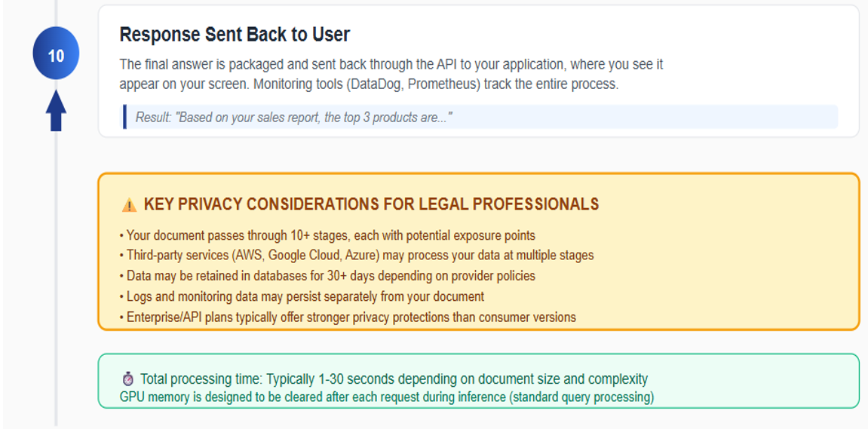868x429 pixels.
Task: Click the Result quote about top 3 products
Action: 293,118
